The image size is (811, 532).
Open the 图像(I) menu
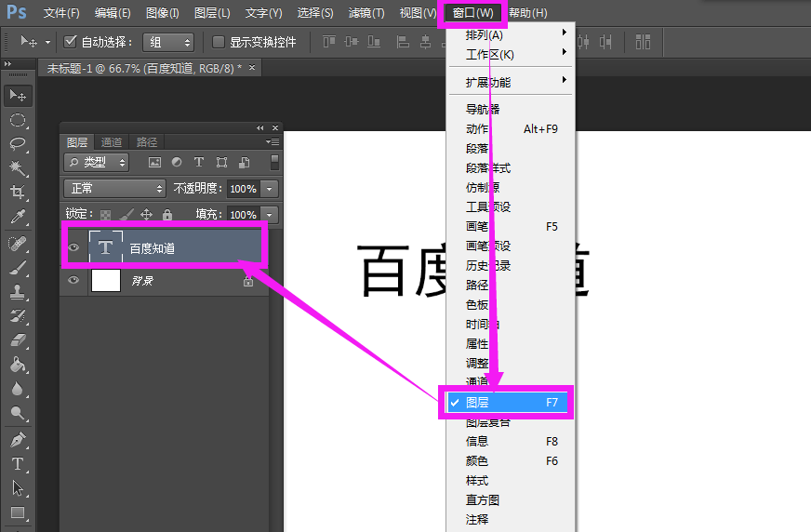tap(163, 12)
